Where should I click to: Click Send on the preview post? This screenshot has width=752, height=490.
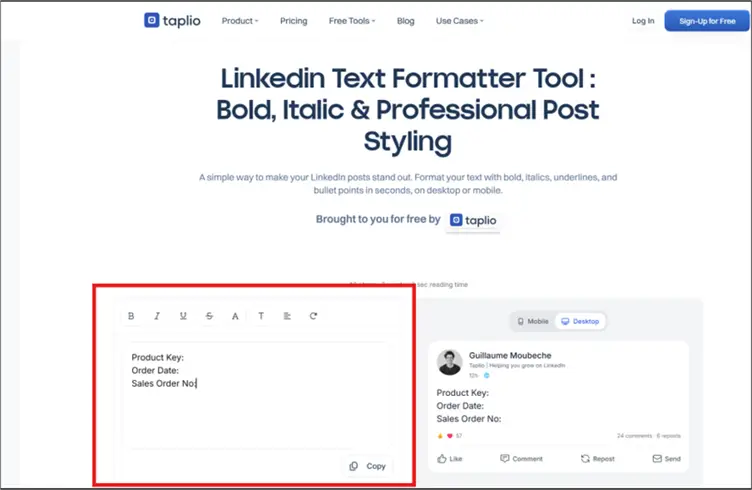pos(667,459)
